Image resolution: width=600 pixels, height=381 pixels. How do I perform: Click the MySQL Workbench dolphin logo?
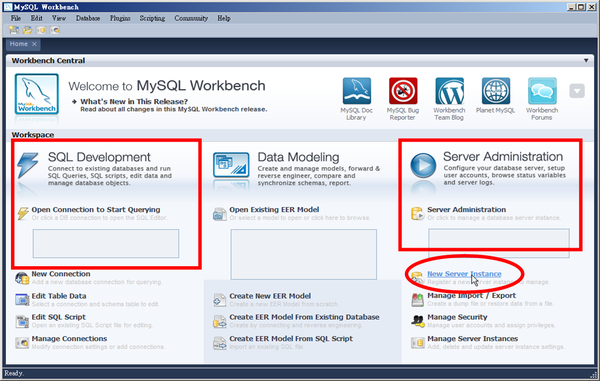37,94
